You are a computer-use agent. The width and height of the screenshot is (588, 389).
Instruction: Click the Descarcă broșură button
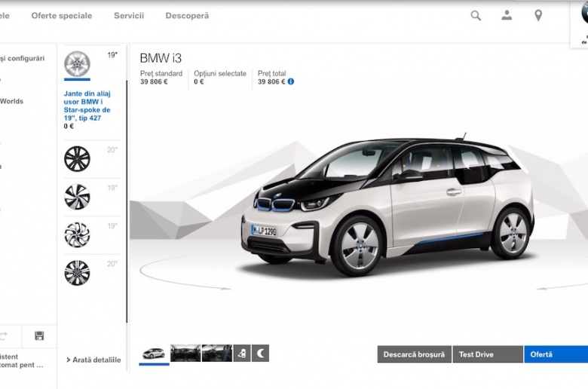[414, 354]
